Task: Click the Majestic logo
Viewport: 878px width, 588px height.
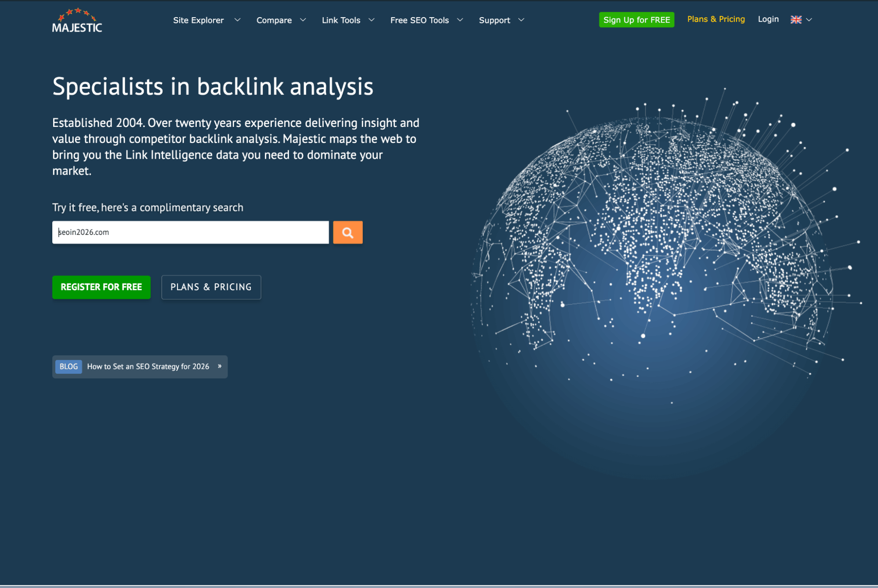Action: click(77, 20)
